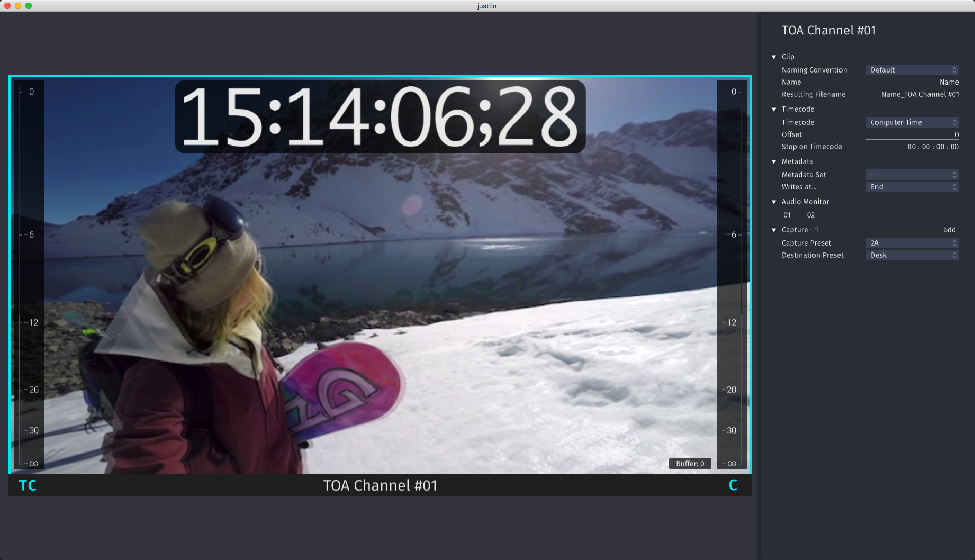
Task: Click the Name input field
Action: click(913, 82)
